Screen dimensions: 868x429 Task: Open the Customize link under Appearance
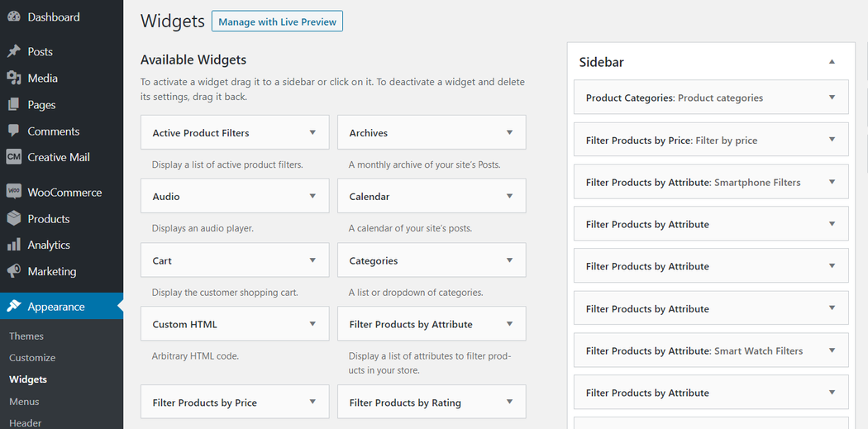[x=32, y=358]
